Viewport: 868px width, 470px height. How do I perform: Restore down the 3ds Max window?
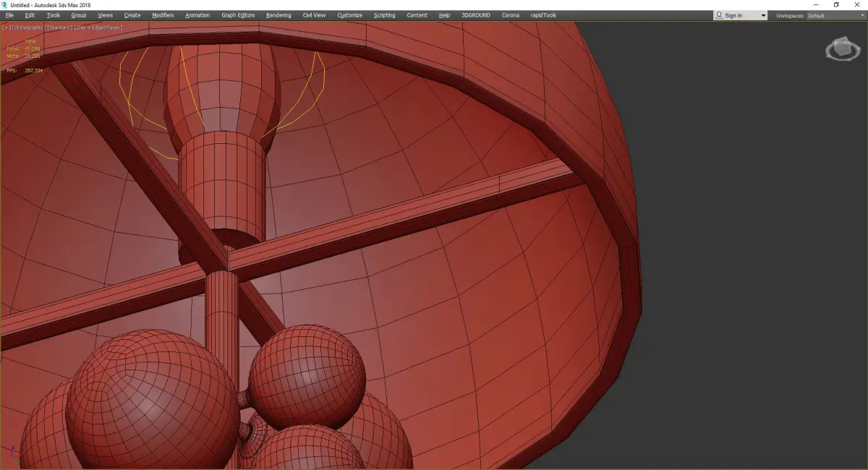(836, 4)
